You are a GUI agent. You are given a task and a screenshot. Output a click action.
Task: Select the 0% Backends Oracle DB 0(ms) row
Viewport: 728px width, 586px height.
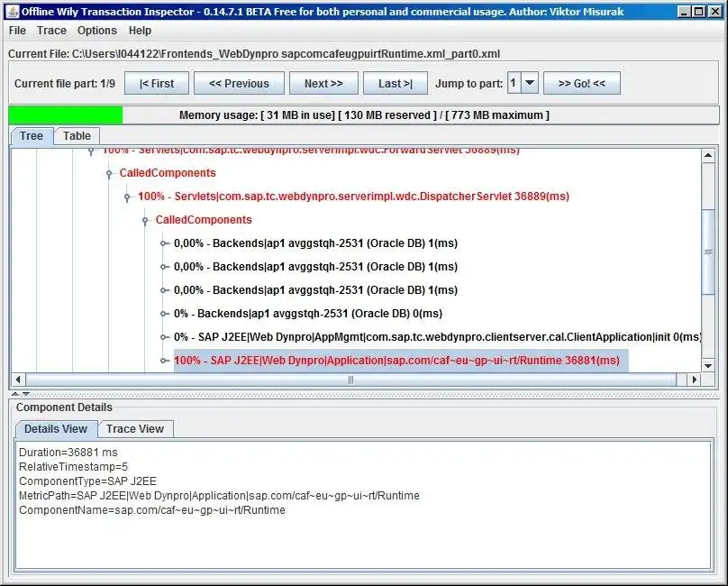pyautogui.click(x=308, y=314)
